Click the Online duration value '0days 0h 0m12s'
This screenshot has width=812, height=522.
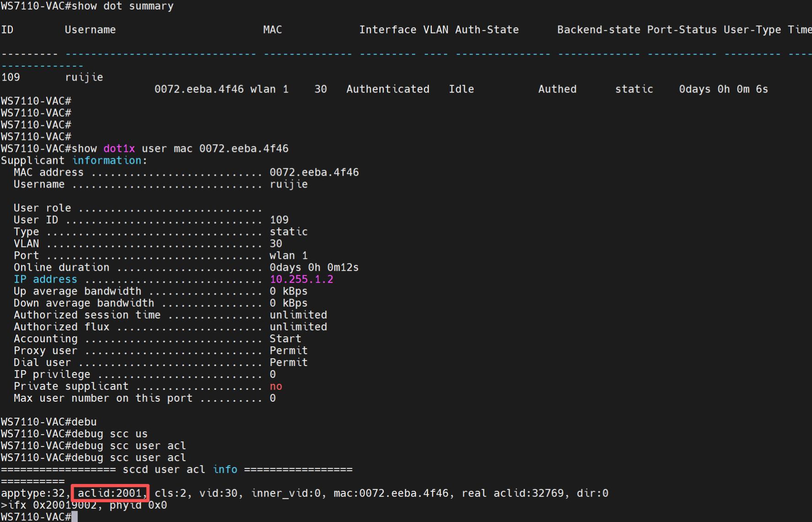tap(314, 267)
